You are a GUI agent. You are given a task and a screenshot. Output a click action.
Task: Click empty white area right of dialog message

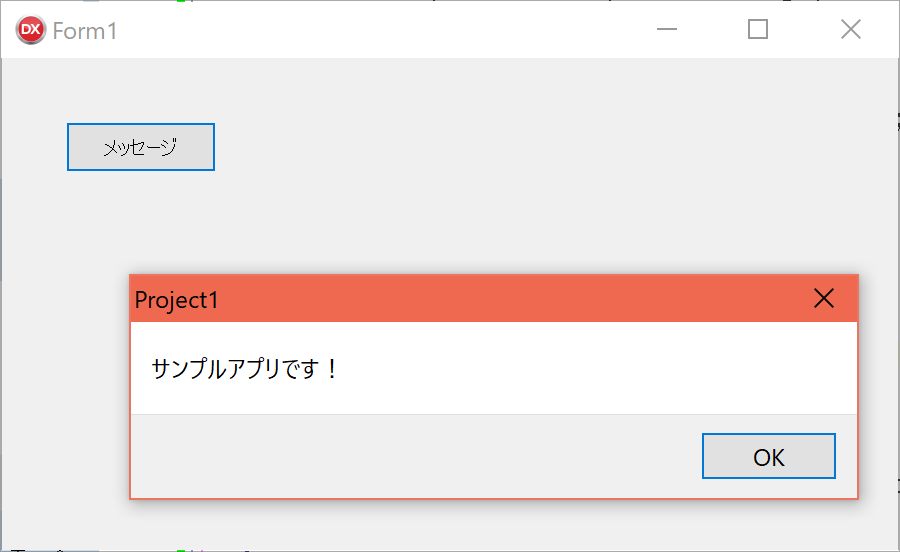[597, 368]
